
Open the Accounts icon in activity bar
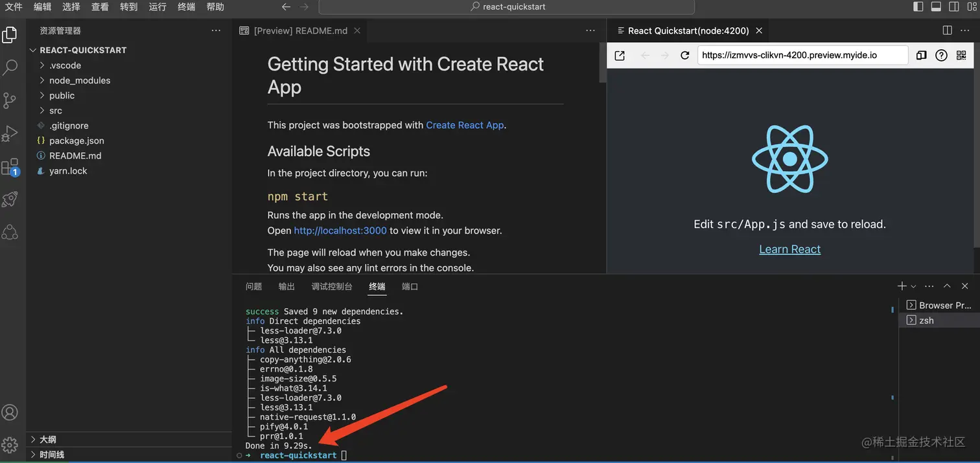pyautogui.click(x=10, y=412)
